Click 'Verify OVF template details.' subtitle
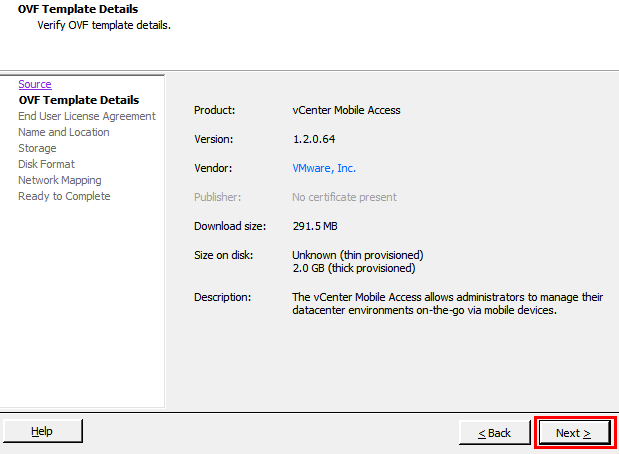Screen dimensions: 619x454 click(104, 25)
